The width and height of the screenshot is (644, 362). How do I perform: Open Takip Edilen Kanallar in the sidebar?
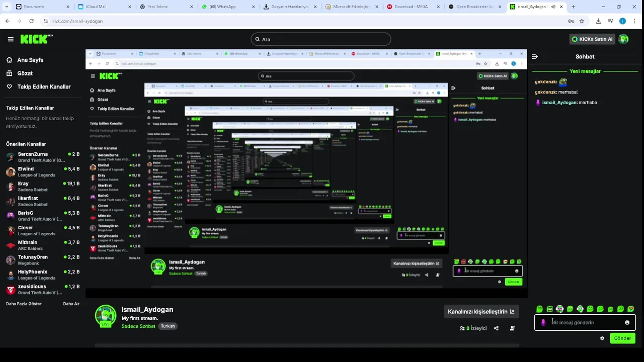point(44,86)
